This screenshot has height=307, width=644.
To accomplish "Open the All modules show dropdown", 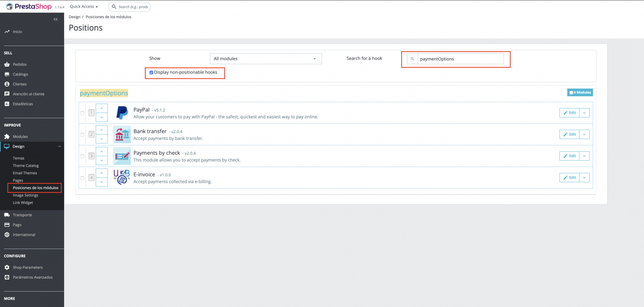I will tap(266, 59).
